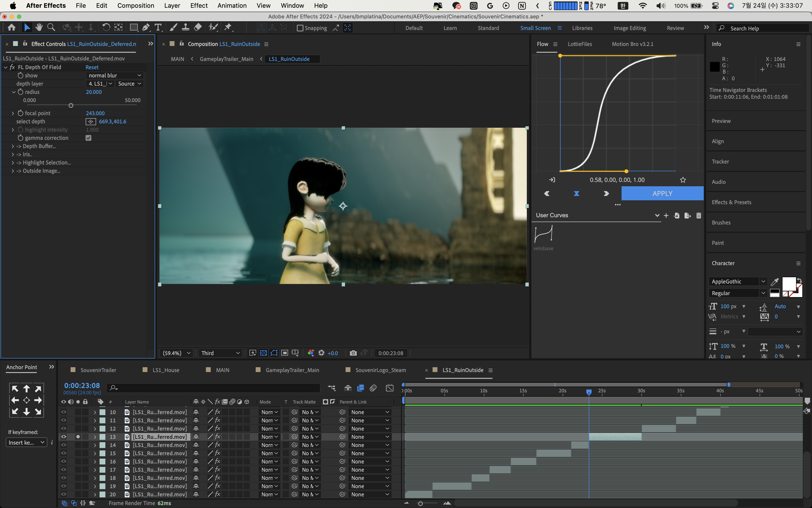Click the Graph Editor icon in timeline
Viewport: 812px width, 508px height.
tap(390, 388)
